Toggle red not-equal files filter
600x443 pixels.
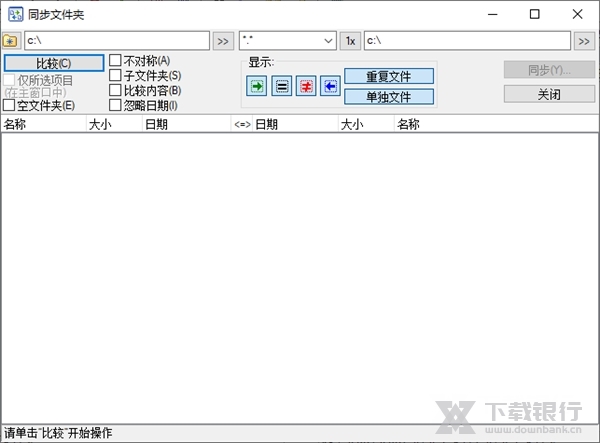(306, 86)
